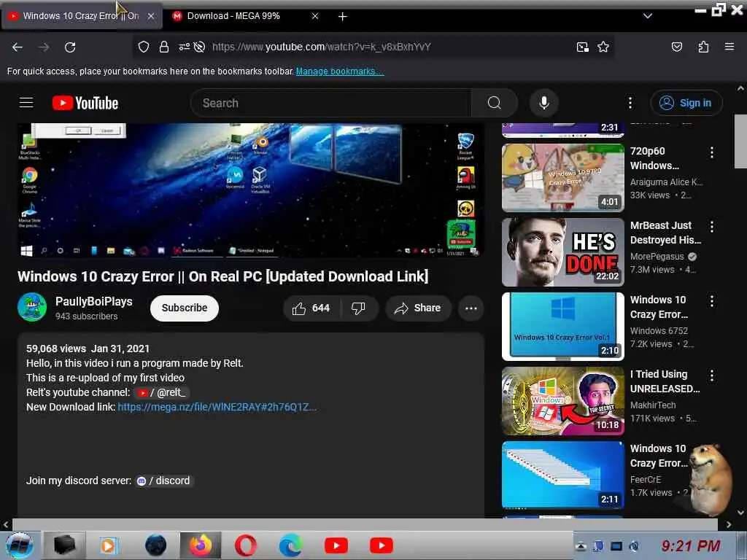Click in the YouTube Search field
This screenshot has height=560, width=747.
(x=331, y=103)
